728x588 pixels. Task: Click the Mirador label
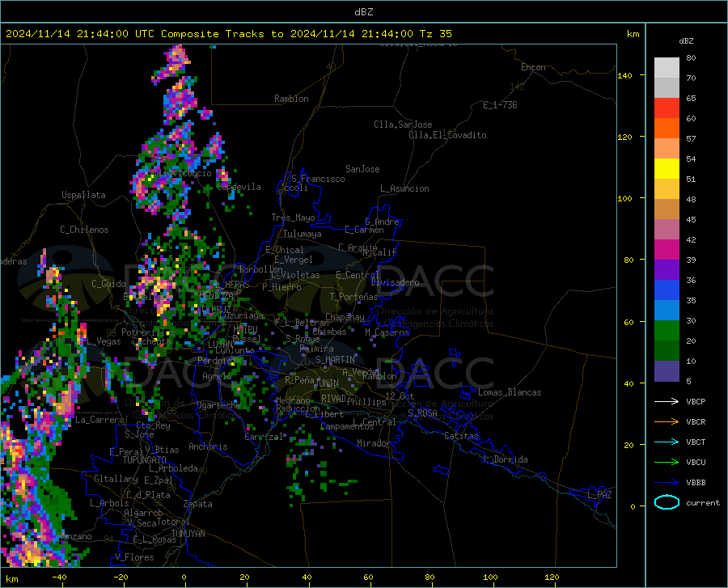click(374, 444)
